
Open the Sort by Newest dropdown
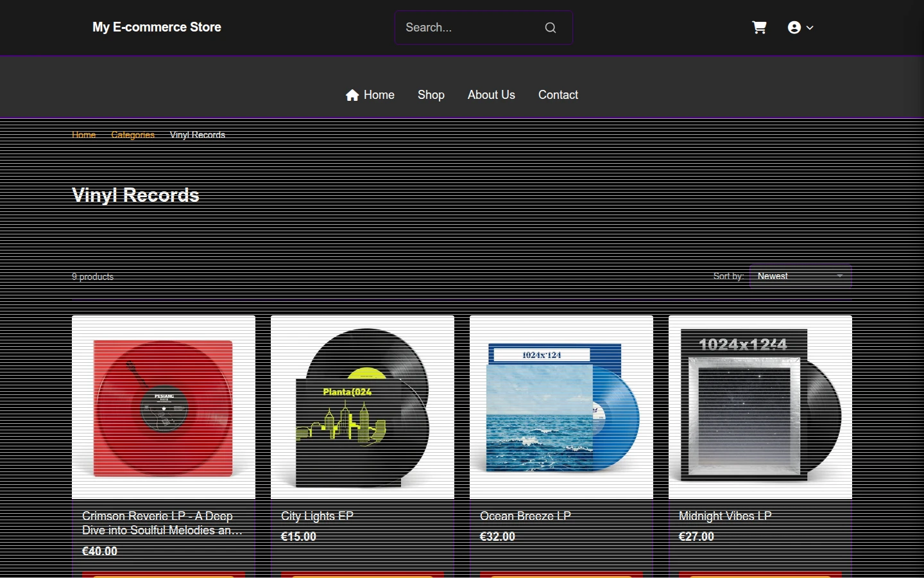(800, 276)
